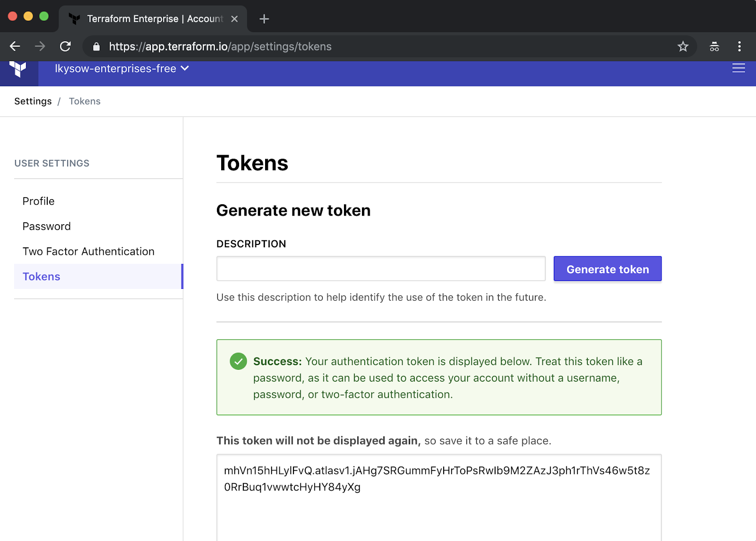The image size is (756, 541).
Task: Click the lock icon in address bar
Action: tap(96, 46)
